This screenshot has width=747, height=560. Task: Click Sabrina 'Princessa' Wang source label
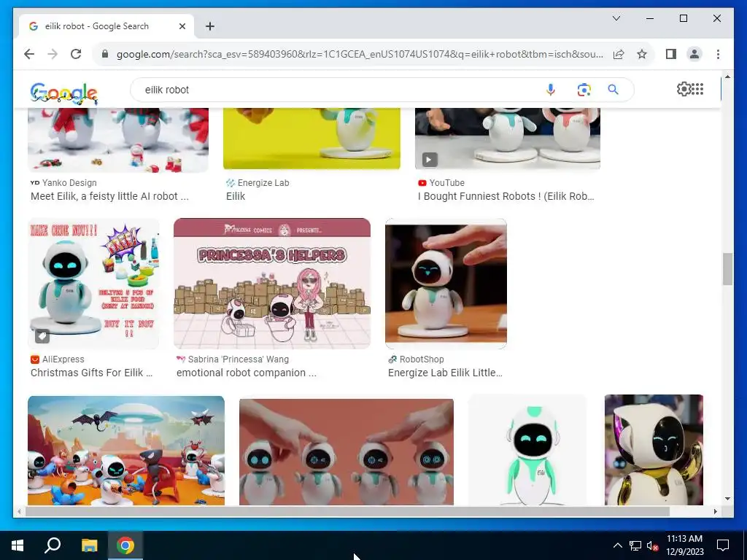239,359
